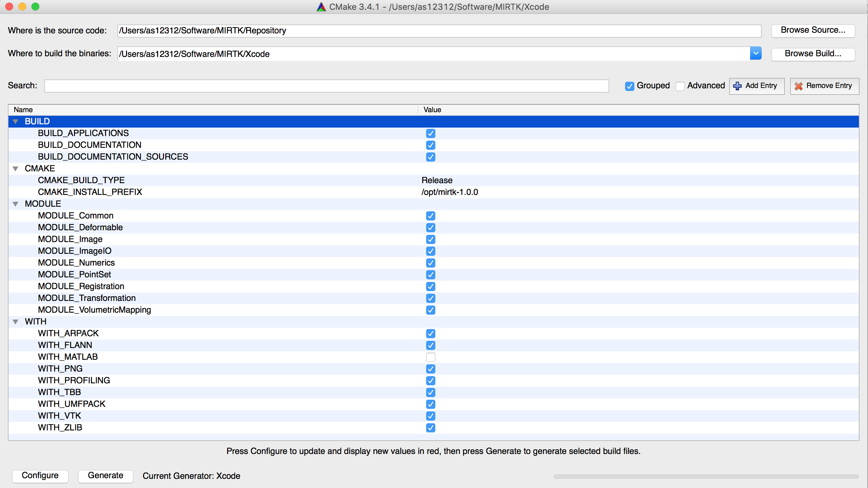Image resolution: width=868 pixels, height=488 pixels.
Task: Collapse the MODULE section expander
Action: tap(15, 203)
